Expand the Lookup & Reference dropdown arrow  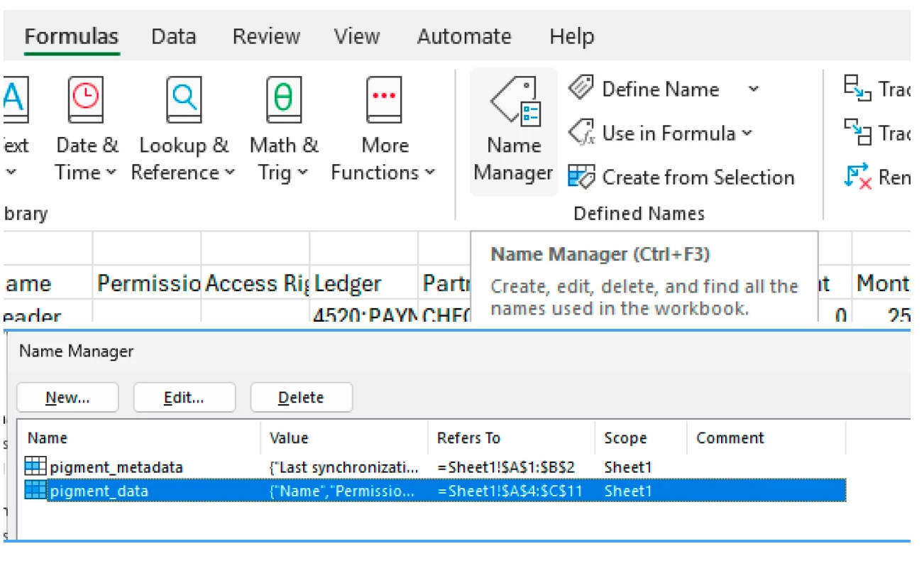(229, 173)
